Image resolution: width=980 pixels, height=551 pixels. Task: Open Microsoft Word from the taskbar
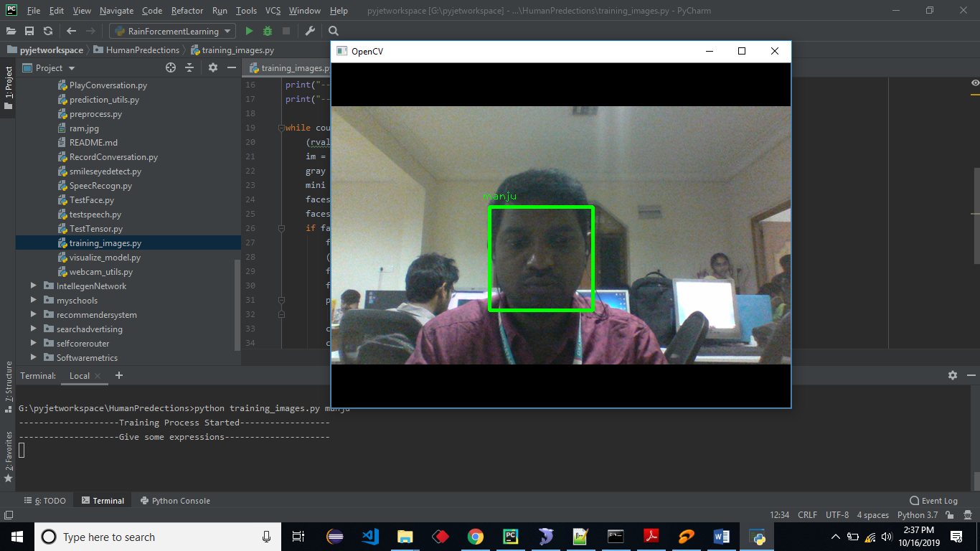(x=722, y=536)
